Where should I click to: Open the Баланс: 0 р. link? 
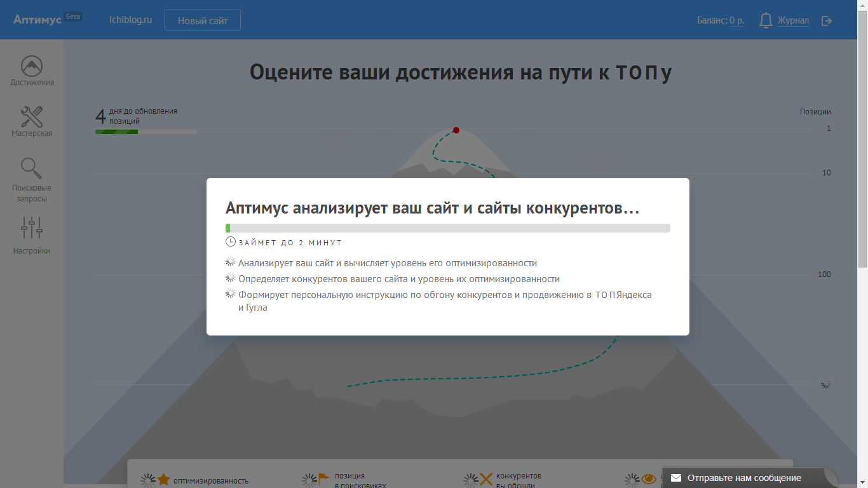721,20
